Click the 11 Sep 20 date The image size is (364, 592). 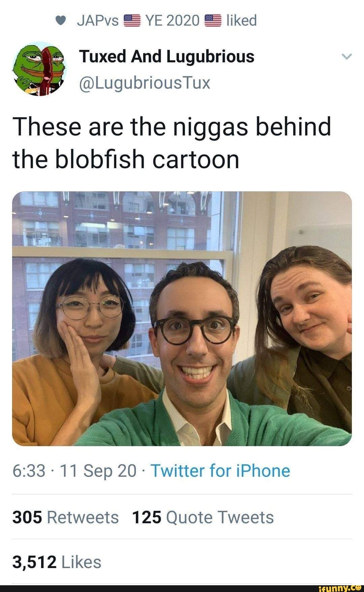pos(98,471)
